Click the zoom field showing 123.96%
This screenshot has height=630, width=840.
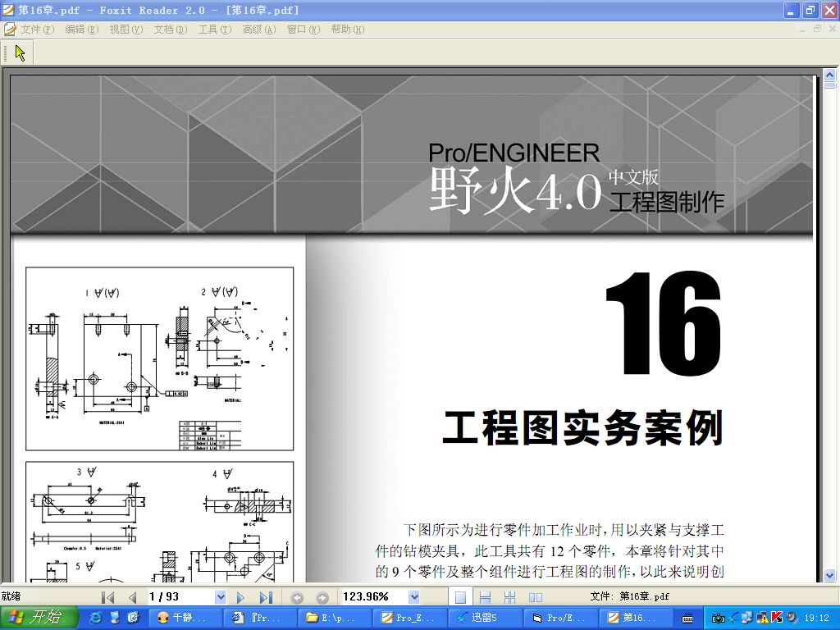[x=374, y=597]
